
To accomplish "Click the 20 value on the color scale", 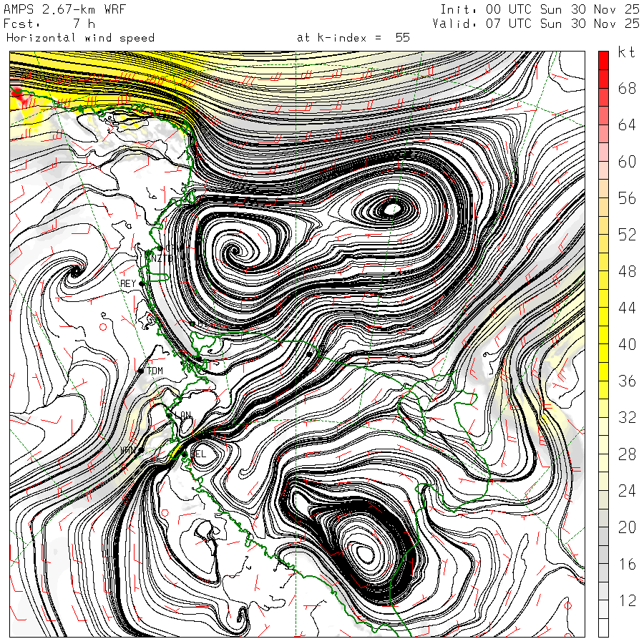I will (x=627, y=527).
